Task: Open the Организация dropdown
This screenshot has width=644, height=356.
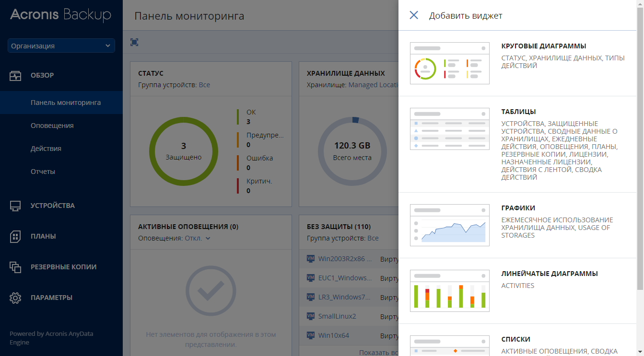Action: coord(61,46)
